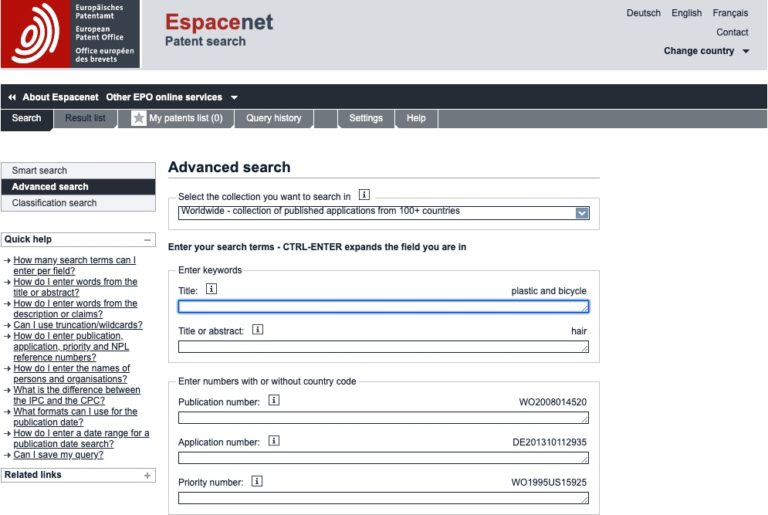768x515 pixels.
Task: Open the Contact link
Action: (732, 32)
